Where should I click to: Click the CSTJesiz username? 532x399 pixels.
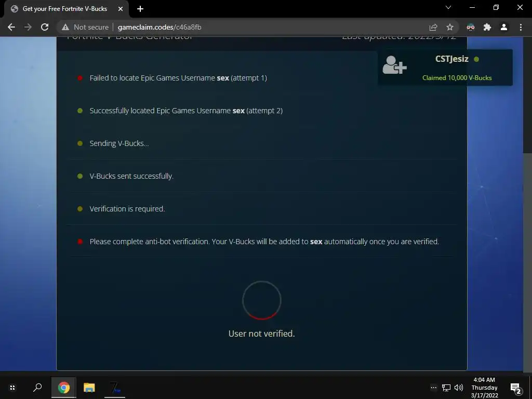452,59
